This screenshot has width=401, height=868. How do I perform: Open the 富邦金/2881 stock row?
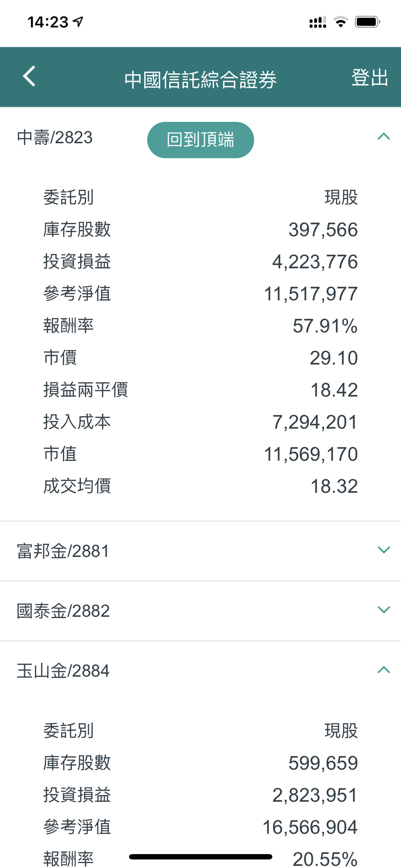coord(63,551)
